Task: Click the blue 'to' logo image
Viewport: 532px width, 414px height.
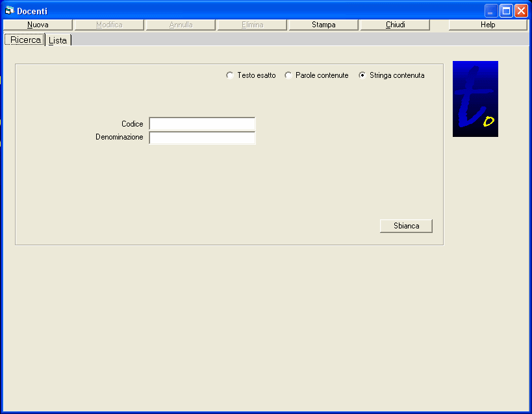Action: coord(475,99)
